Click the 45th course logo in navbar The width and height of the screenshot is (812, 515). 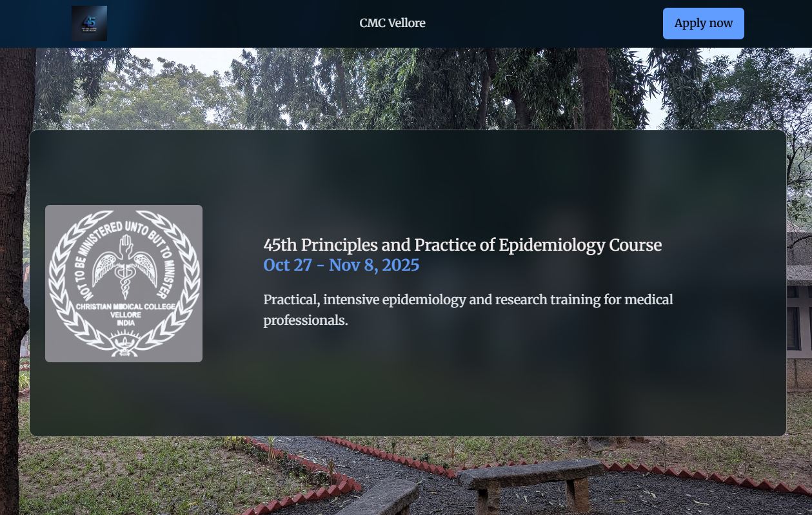pyautogui.click(x=89, y=23)
